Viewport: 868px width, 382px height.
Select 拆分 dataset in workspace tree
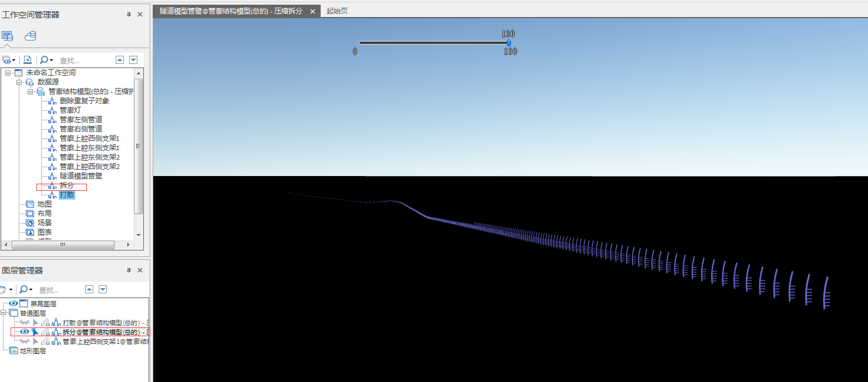click(x=66, y=185)
